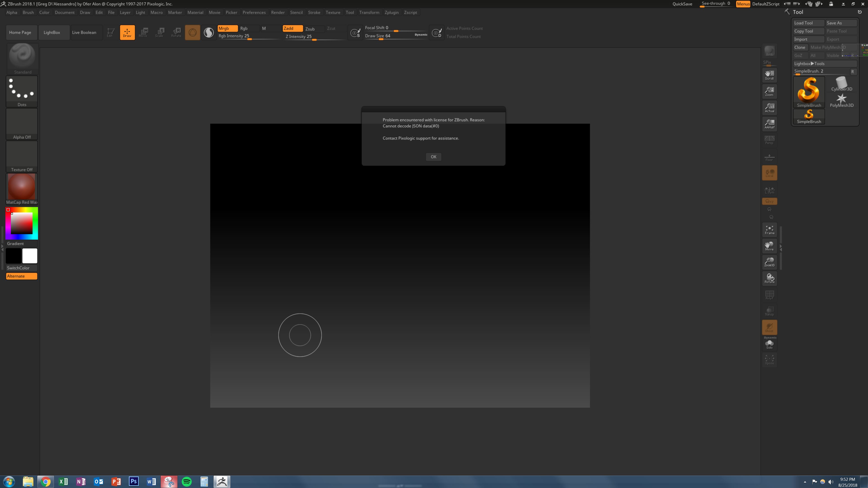Open Spotify from the taskbar
The height and width of the screenshot is (488, 868).
(x=186, y=481)
